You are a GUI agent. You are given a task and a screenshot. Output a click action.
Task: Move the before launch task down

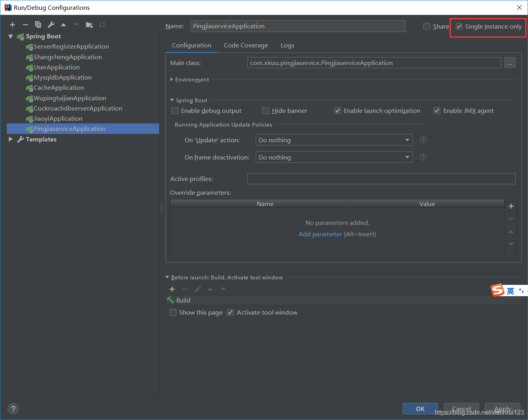[x=223, y=289]
